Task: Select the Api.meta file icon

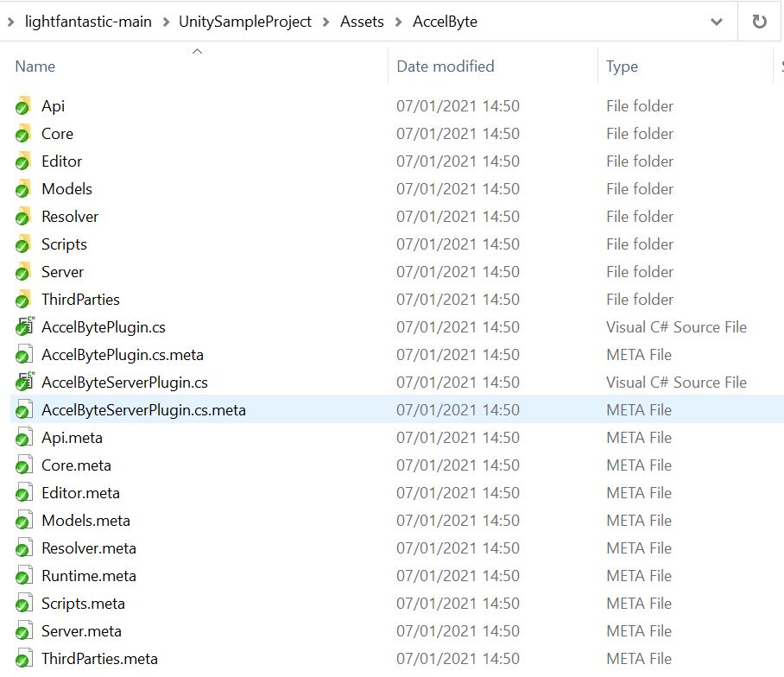Action: (x=23, y=438)
